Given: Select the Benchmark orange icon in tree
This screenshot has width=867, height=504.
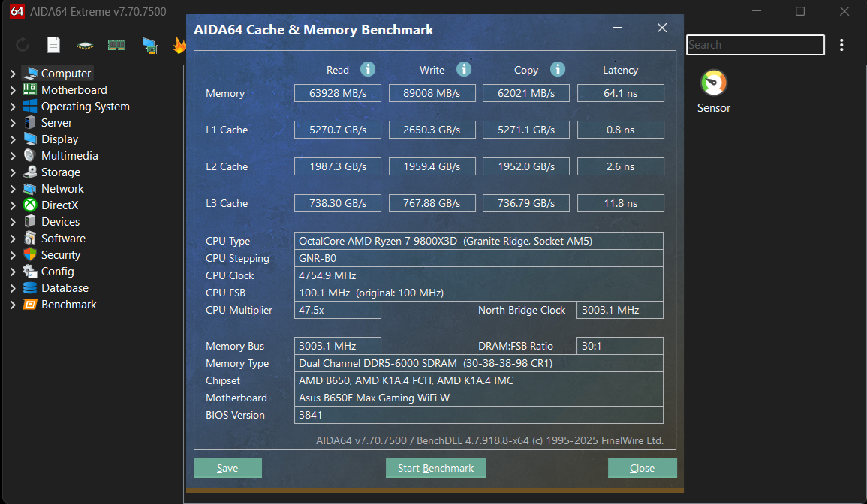Looking at the screenshot, I should click(30, 304).
